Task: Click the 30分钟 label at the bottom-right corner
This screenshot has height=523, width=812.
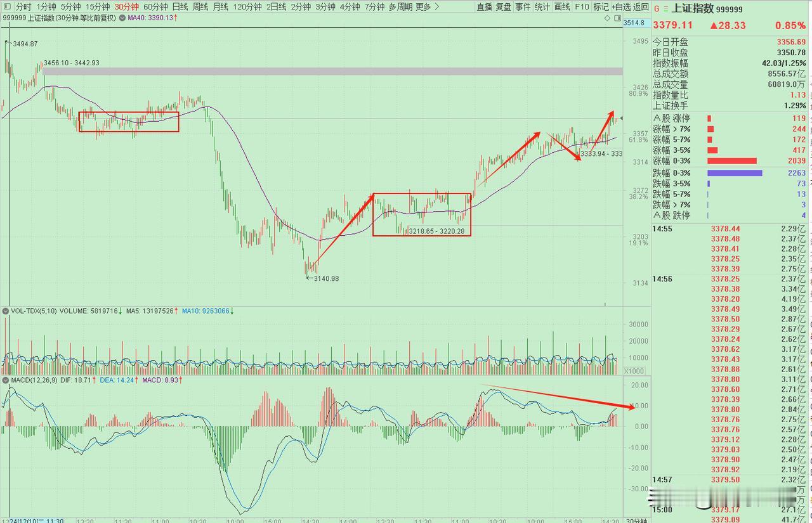Action: (636, 521)
